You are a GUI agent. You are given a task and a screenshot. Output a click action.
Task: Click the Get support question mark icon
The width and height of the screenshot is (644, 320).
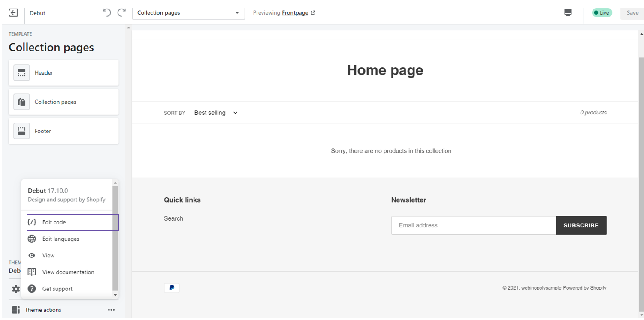click(x=32, y=289)
